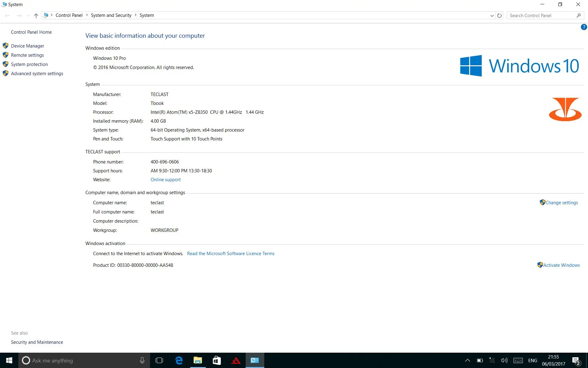Viewport: 588px width, 368px height.
Task: Click the computer icon in address bar
Action: 46,15
